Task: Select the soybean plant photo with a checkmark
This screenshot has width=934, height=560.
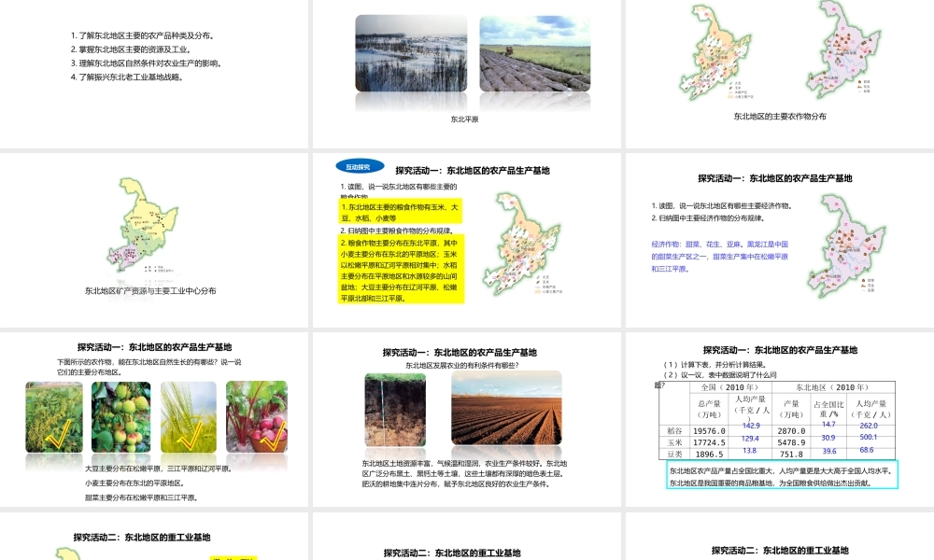Action: tap(54, 417)
